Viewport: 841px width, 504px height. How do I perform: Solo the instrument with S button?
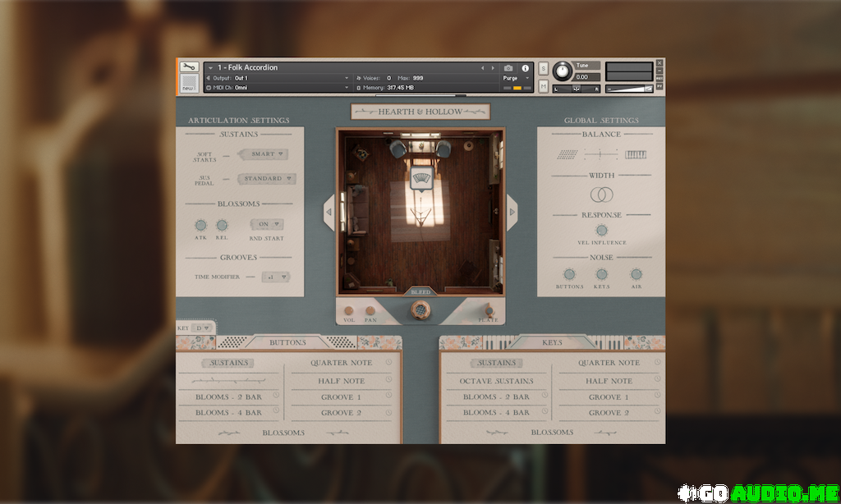[x=544, y=68]
